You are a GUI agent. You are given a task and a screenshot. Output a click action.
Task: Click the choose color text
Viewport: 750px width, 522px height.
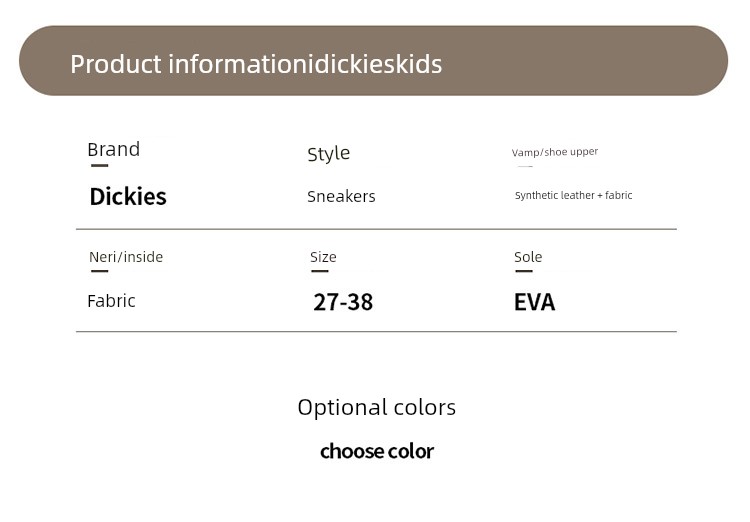tap(377, 451)
